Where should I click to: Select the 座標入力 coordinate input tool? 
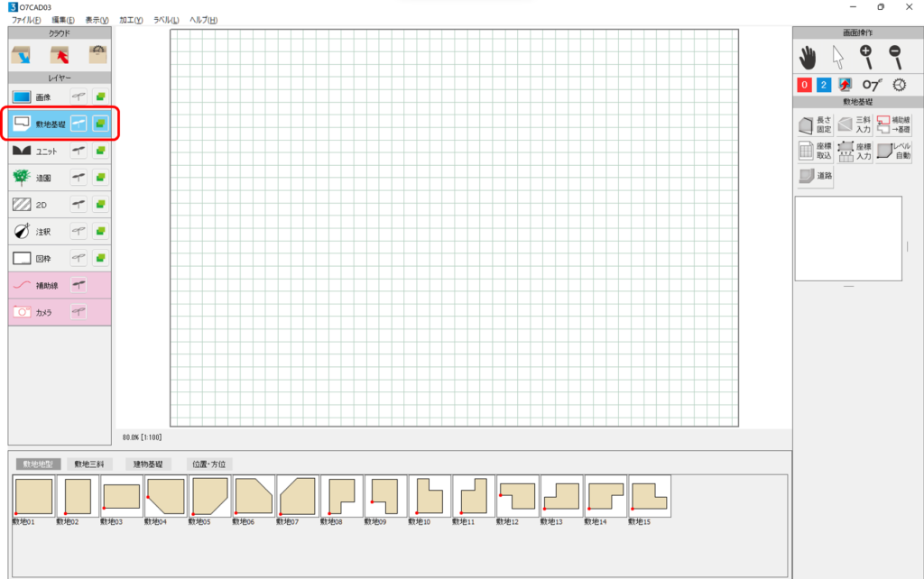click(x=855, y=151)
